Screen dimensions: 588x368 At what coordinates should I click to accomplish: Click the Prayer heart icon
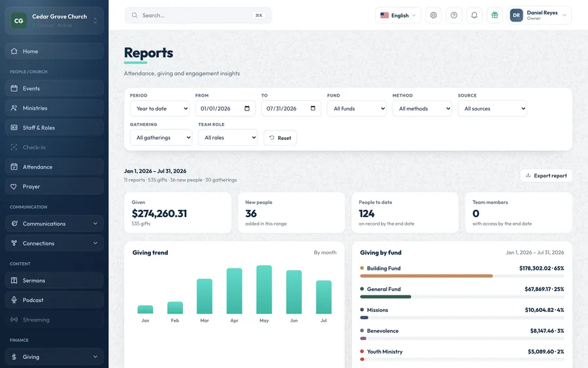pyautogui.click(x=14, y=186)
